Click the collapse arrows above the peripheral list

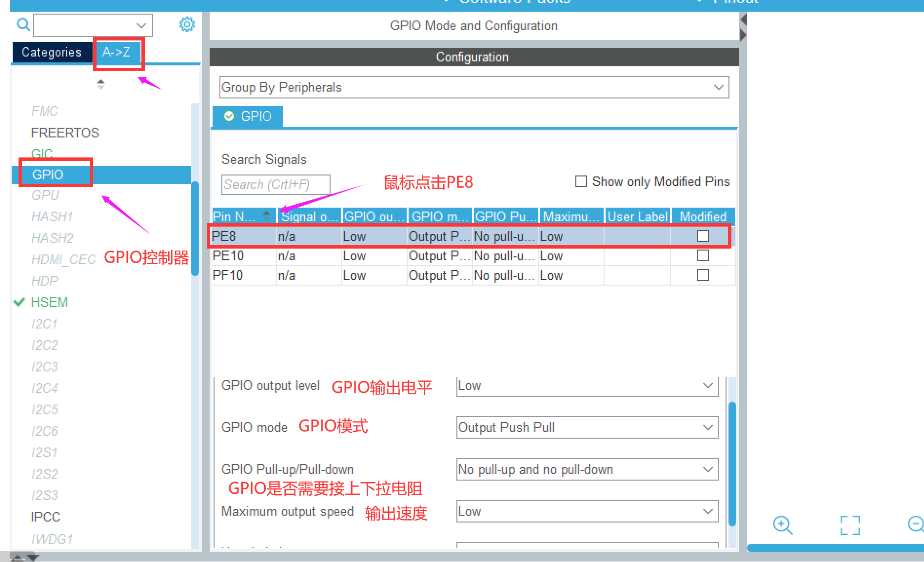pos(100,84)
